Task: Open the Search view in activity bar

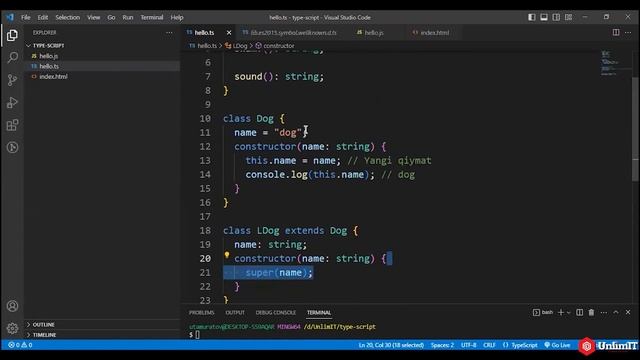Action: pyautogui.click(x=12, y=57)
